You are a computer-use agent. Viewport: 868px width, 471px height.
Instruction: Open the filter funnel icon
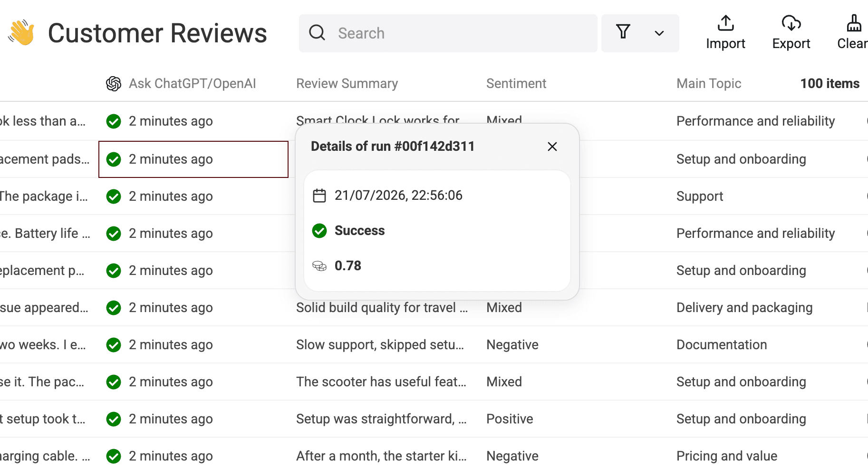coord(623,32)
